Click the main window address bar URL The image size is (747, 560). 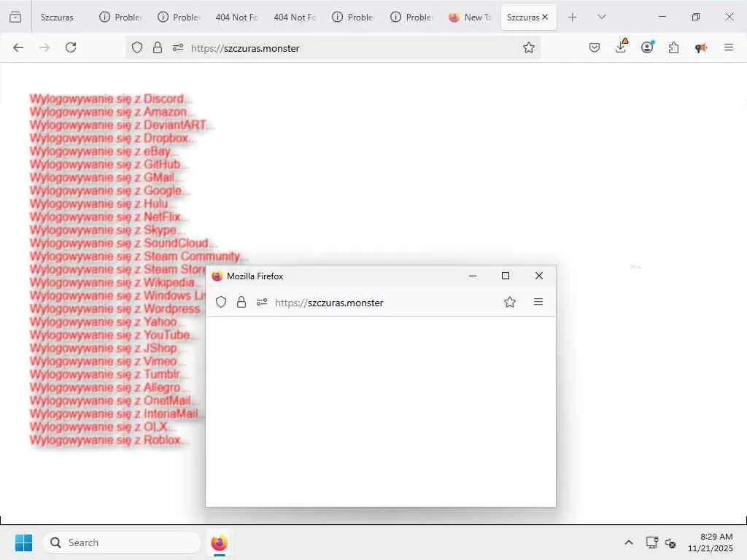245,48
